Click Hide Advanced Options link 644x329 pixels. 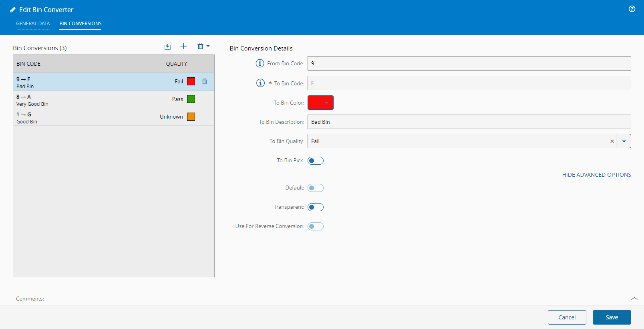click(x=596, y=175)
